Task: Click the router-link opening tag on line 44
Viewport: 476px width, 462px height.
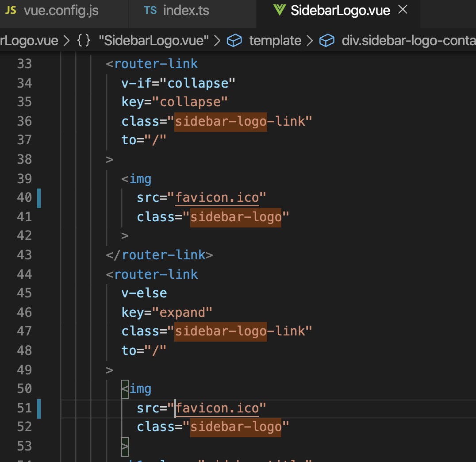Action: click(152, 274)
